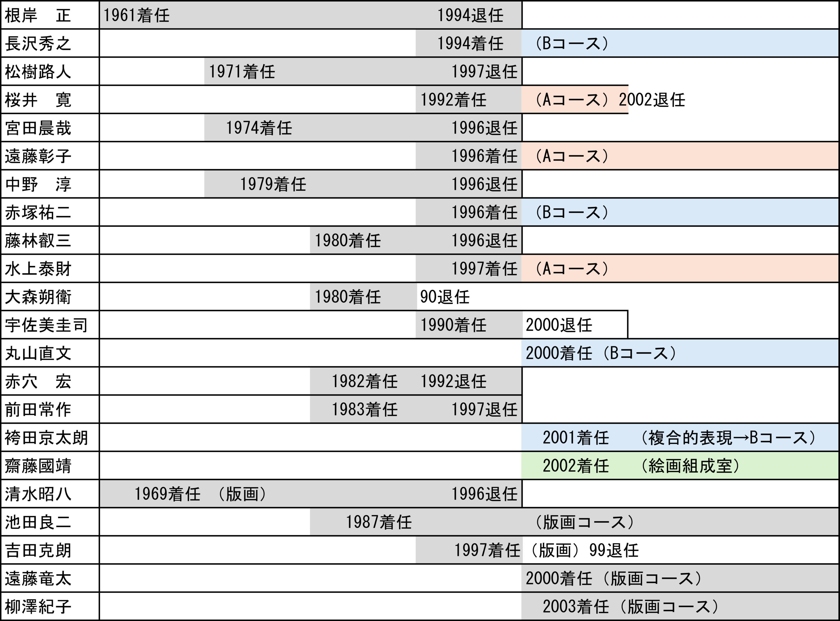The width and height of the screenshot is (840, 621).
Task: Click 桜井 寛's 2002退任 label
Action: (x=652, y=100)
